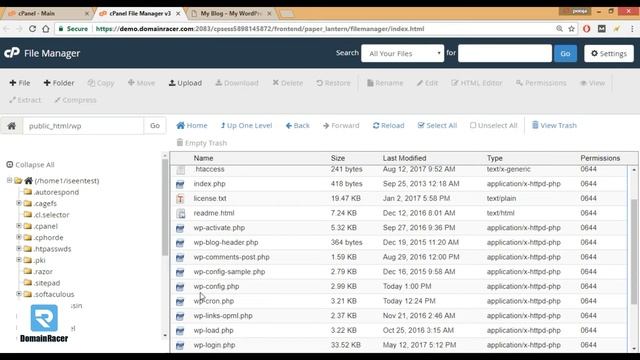This screenshot has width=640, height=360.
Task: Sort files by Last Modified header
Action: coord(404,158)
